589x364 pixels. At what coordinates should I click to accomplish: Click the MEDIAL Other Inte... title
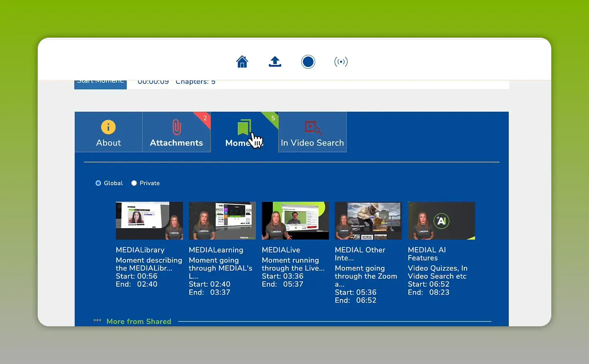point(360,254)
